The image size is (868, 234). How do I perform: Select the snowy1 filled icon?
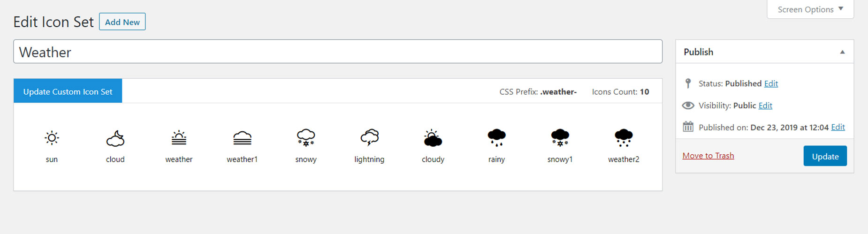[560, 138]
